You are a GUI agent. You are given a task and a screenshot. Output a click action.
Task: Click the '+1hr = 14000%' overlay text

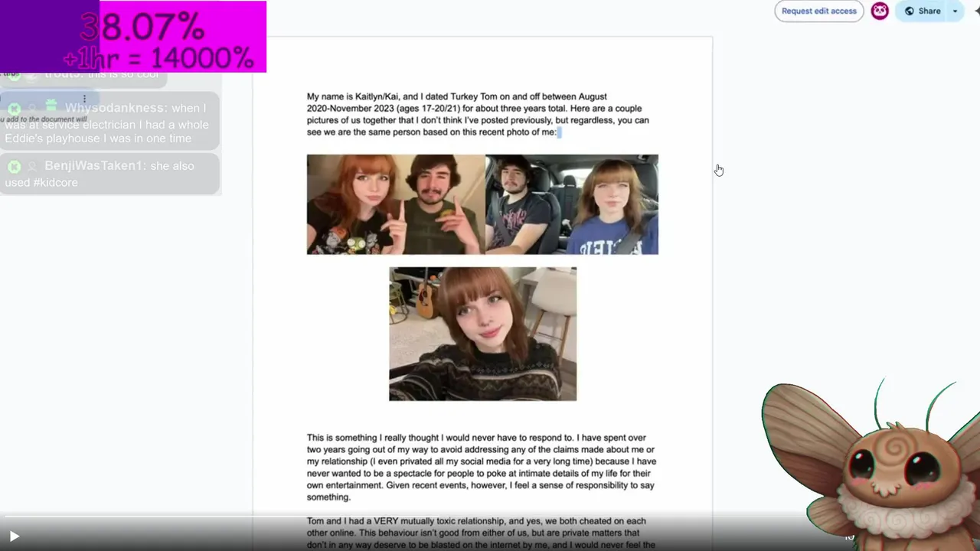tap(158, 58)
